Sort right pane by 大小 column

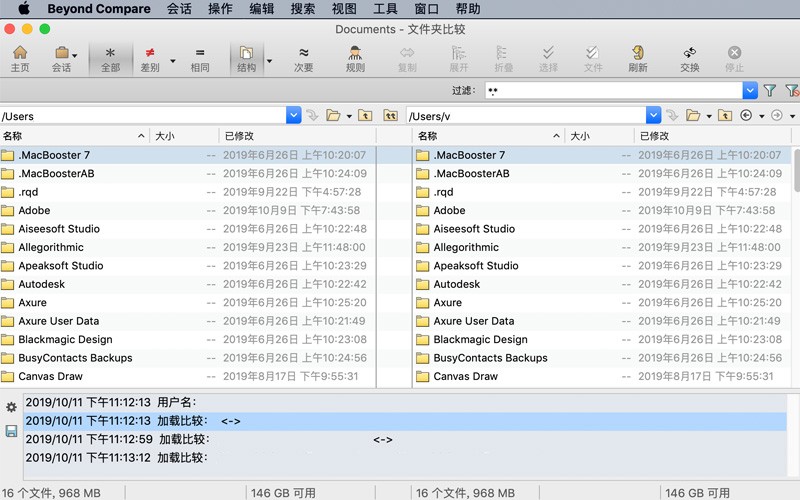pyautogui.click(x=599, y=136)
